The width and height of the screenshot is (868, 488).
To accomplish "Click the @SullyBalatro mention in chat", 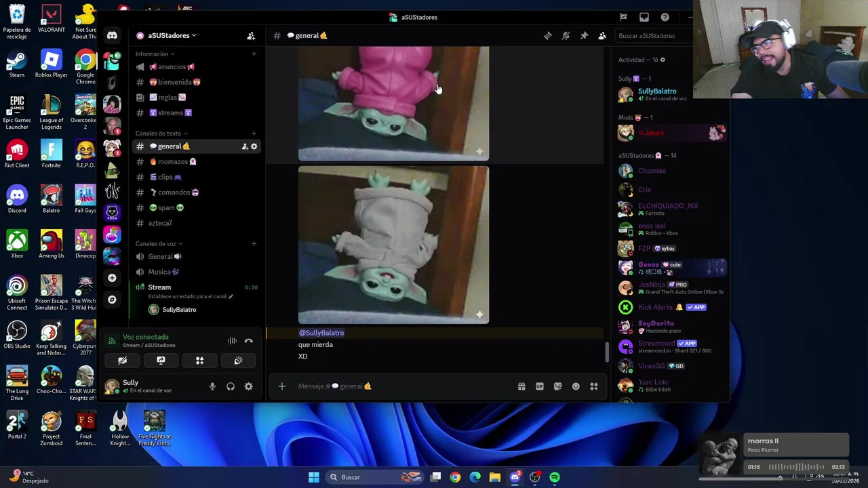I will coord(321,333).
